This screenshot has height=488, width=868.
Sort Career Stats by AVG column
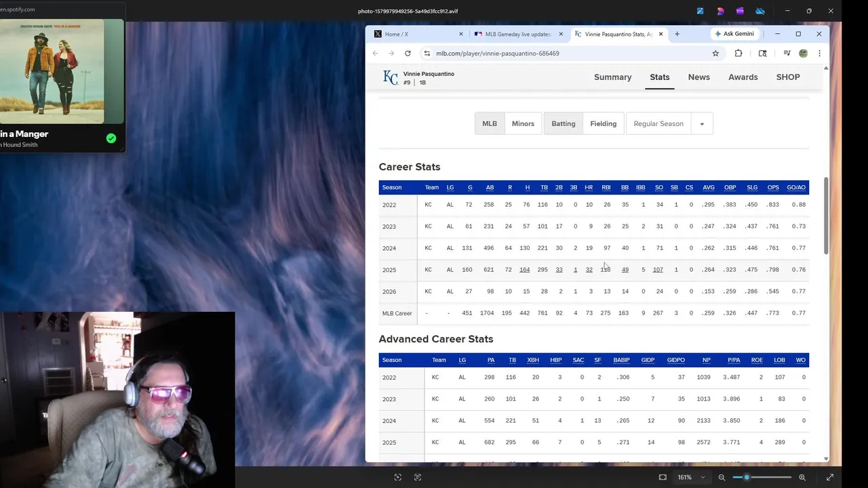pos(709,188)
